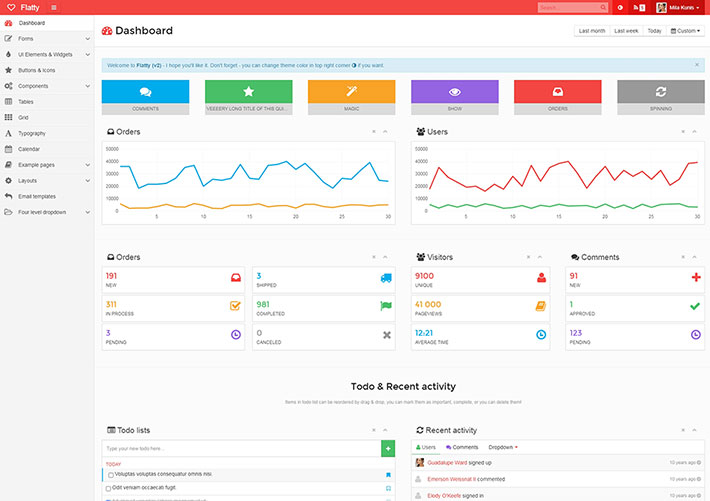
Task: Click the red Orders inbox tile
Action: click(557, 92)
